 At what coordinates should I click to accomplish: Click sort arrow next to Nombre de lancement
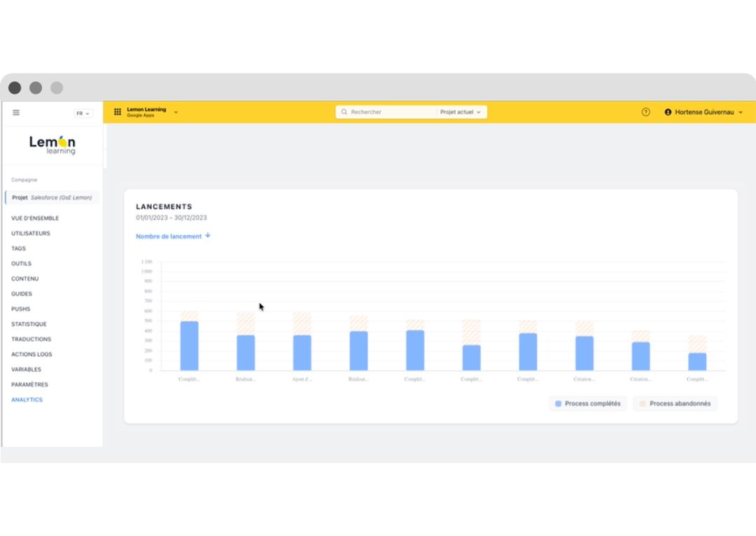tap(208, 236)
